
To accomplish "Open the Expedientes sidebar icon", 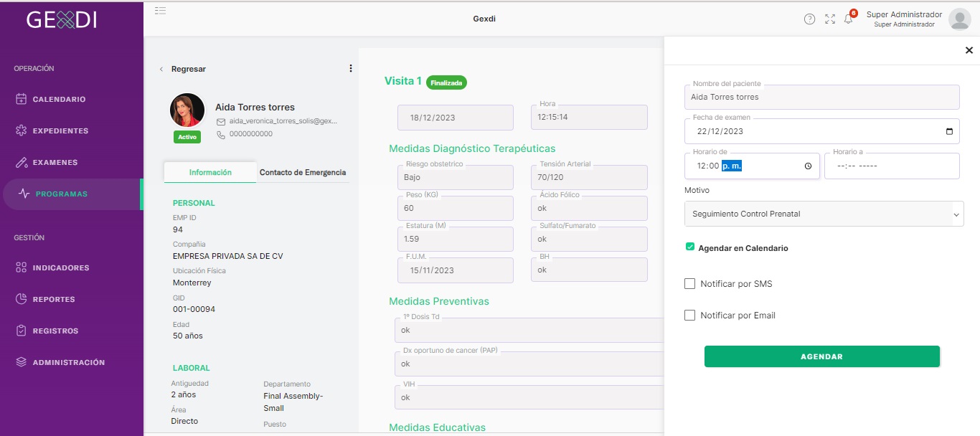I will pyautogui.click(x=22, y=131).
